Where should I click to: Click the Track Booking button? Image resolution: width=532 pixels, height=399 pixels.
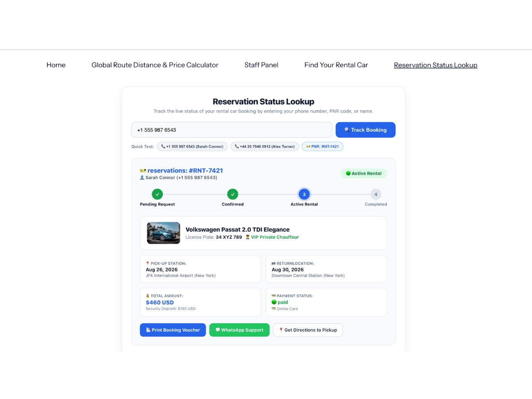[x=365, y=130]
